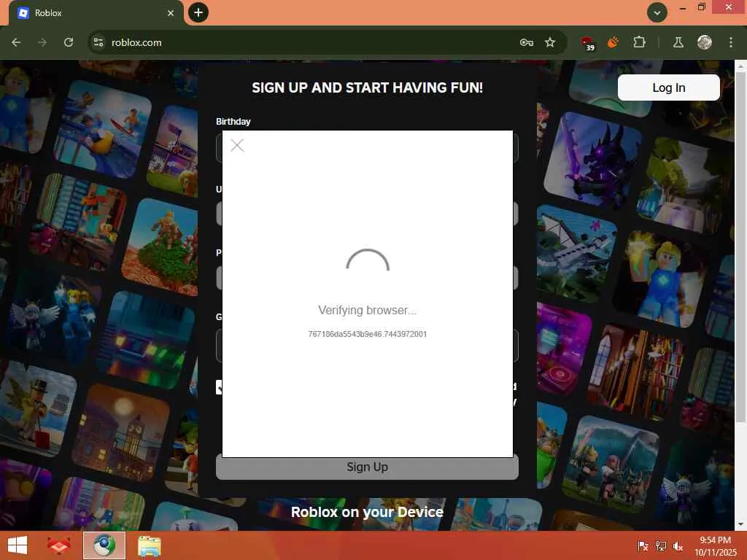The image size is (747, 560).
Task: Click the airplane game thumbnail
Action: click(576, 253)
